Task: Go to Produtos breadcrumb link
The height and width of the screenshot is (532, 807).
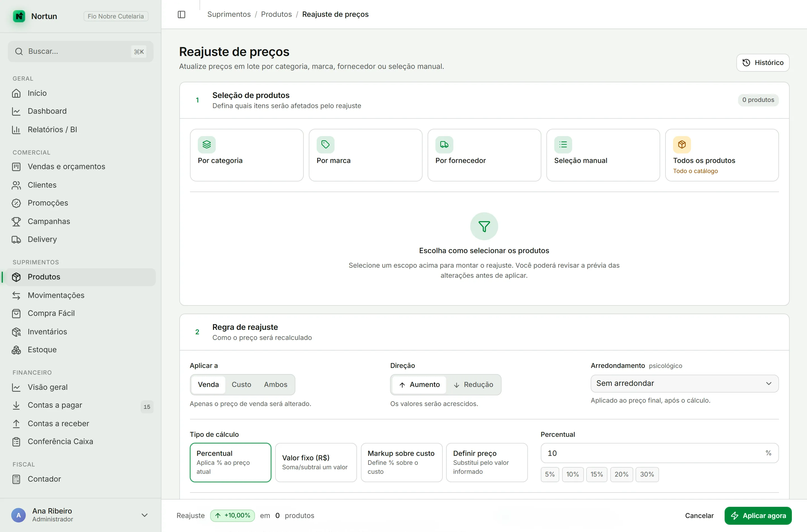Action: pos(276,14)
